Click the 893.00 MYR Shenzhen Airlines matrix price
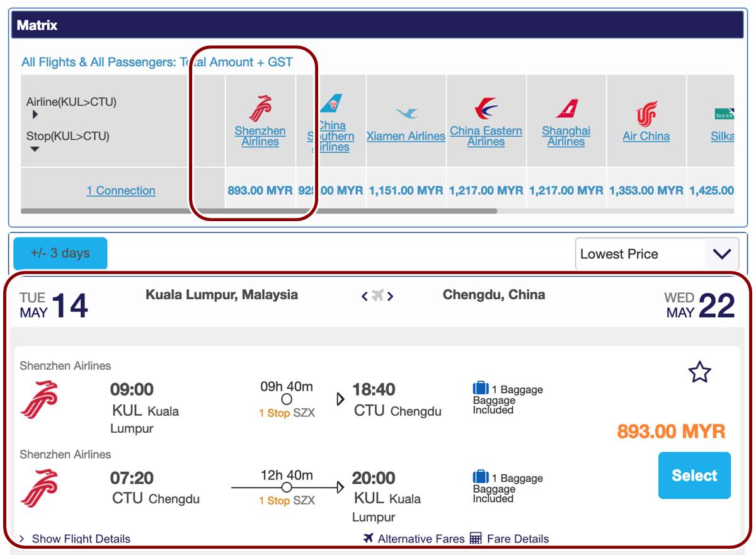Screen dimensions: 756x555 pos(260,190)
